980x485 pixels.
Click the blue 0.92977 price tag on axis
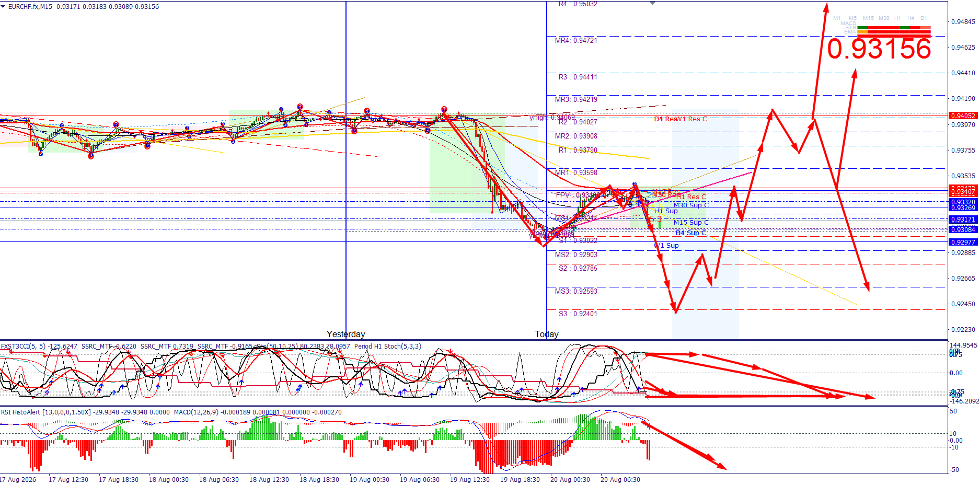coord(963,242)
